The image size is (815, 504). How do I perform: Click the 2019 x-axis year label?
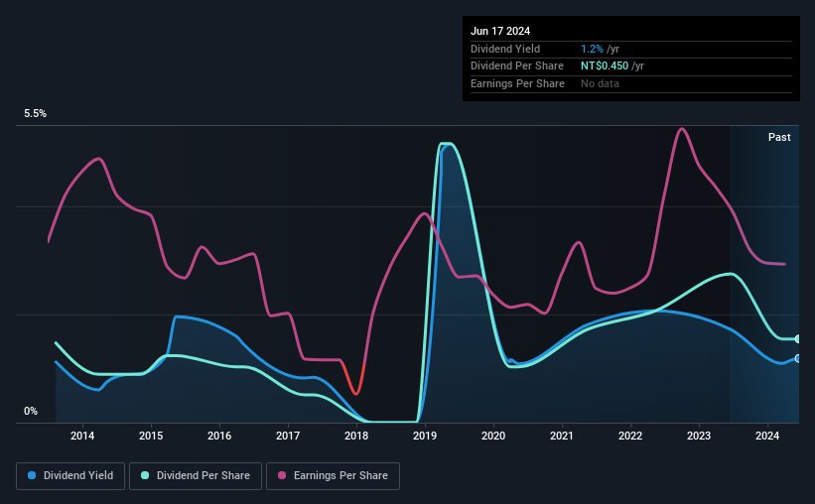(425, 436)
